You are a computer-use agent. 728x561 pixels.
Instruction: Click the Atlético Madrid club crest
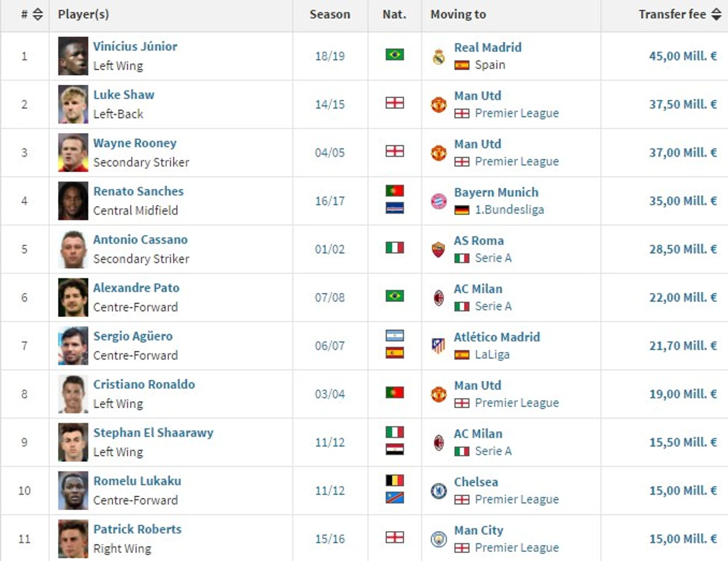(438, 345)
